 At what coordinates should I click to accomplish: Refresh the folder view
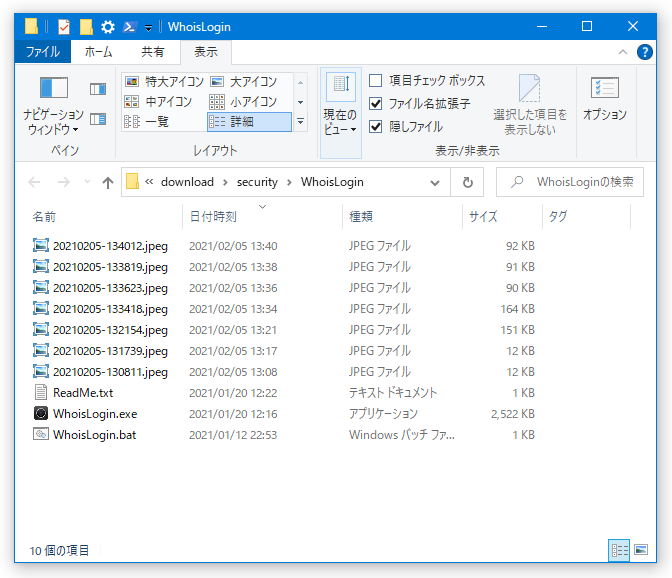[x=468, y=183]
